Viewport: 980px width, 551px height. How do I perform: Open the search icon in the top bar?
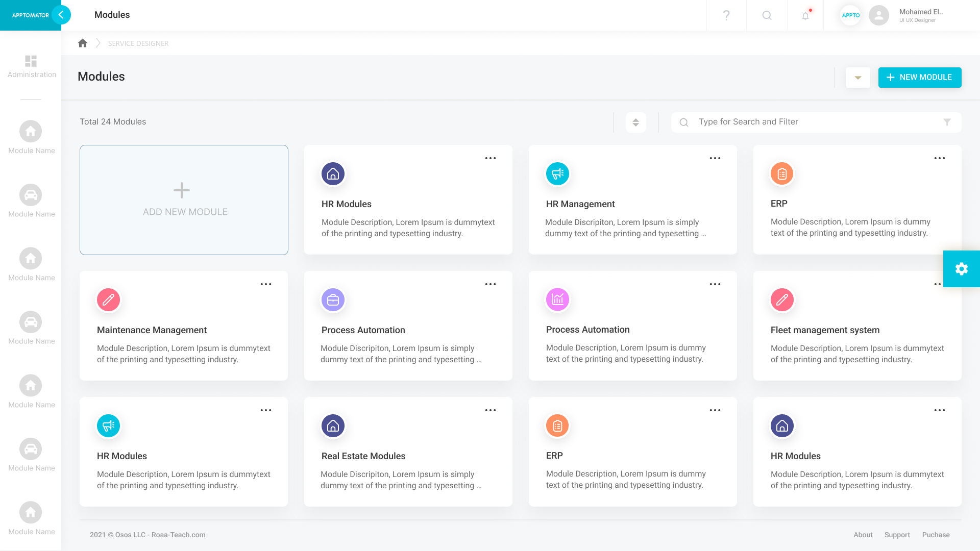pyautogui.click(x=767, y=15)
